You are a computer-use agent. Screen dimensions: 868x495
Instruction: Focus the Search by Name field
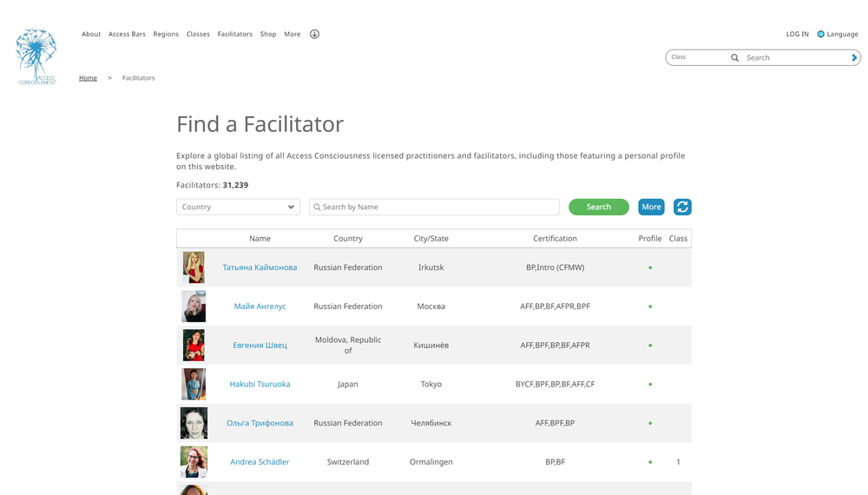[x=435, y=207]
